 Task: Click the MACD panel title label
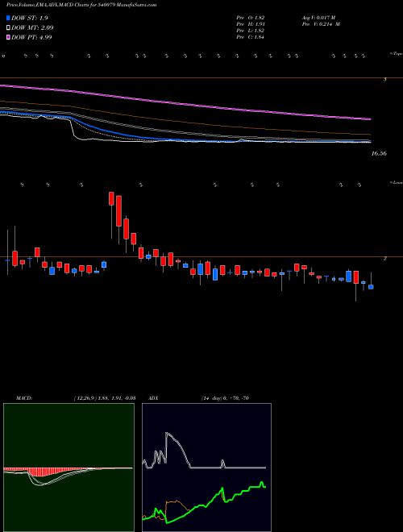point(24,398)
